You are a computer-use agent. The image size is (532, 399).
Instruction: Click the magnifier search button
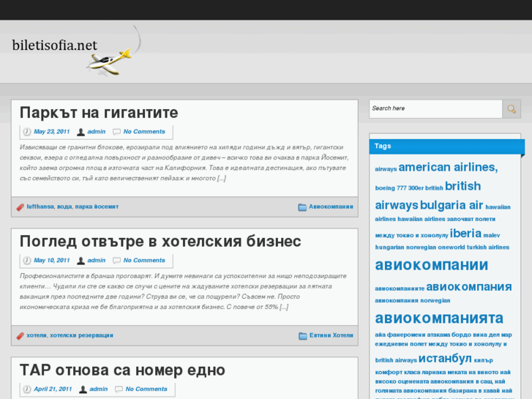512,108
